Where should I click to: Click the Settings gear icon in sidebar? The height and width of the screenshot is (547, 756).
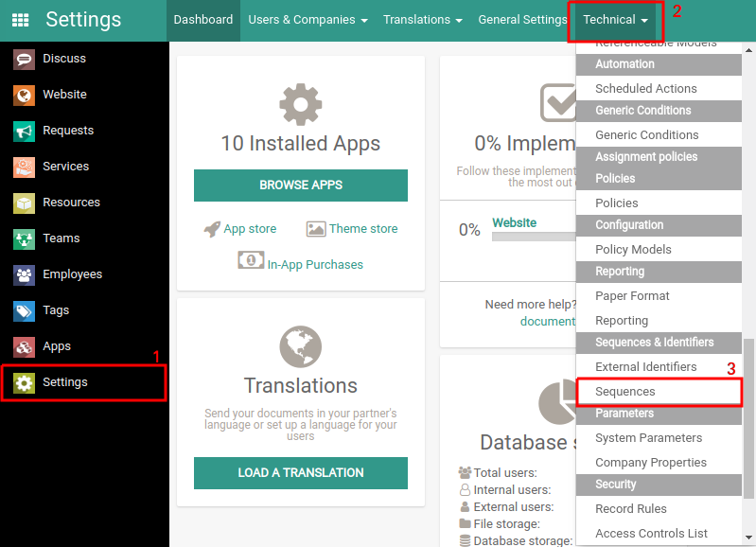[24, 382]
